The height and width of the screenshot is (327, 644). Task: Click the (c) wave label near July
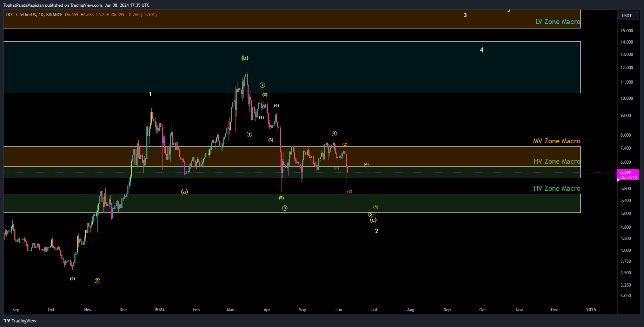(373, 220)
